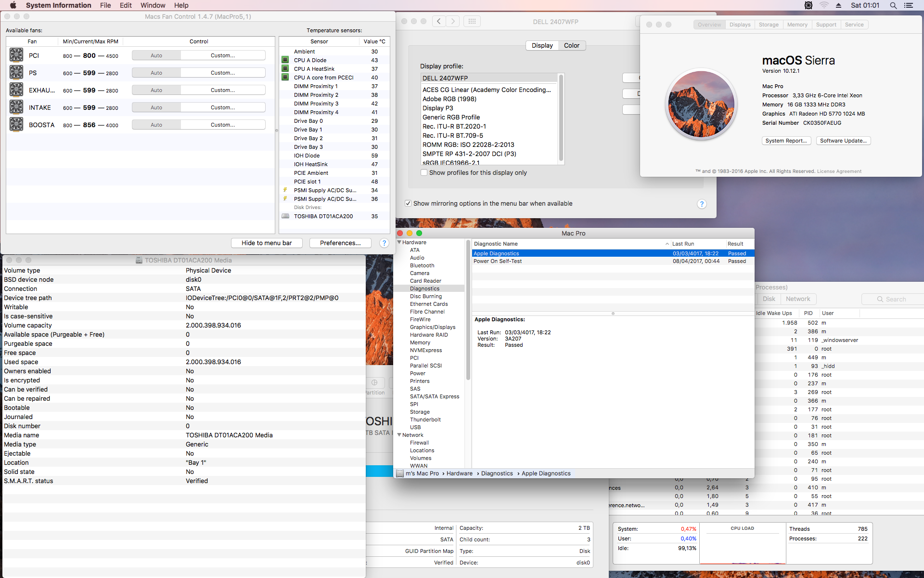The width and height of the screenshot is (924, 578).
Task: Select Power On Self-Test diagnostic row
Action: click(x=613, y=261)
